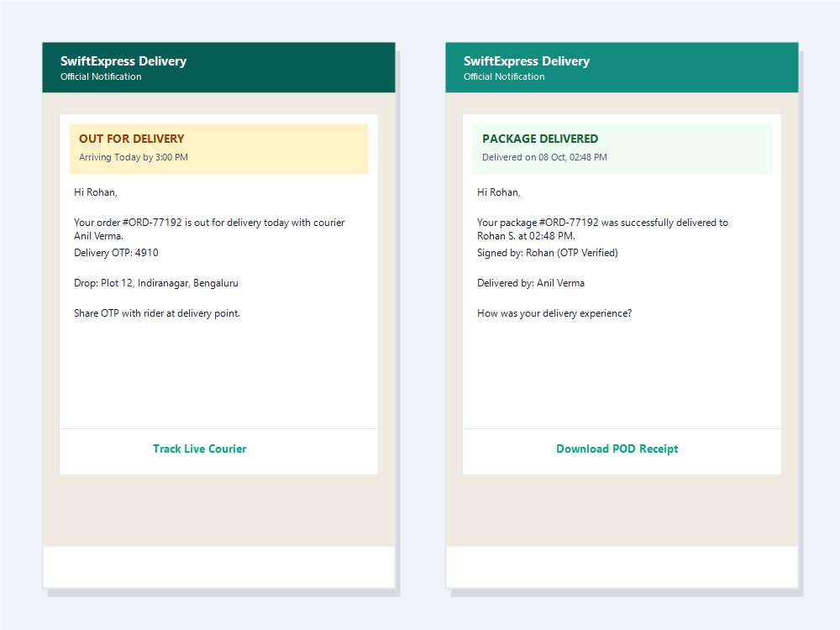Click the 'Delivery OTP: 4910' line

[x=116, y=253]
